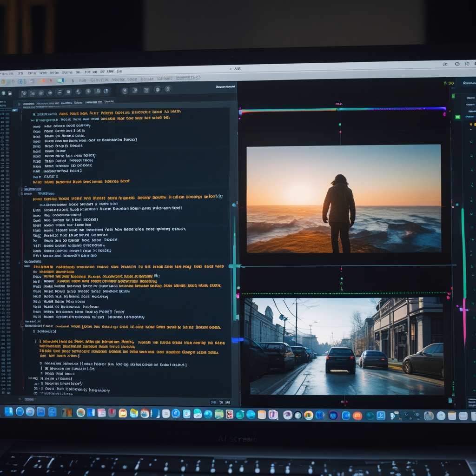Viewport: 476px width, 476px height.
Task: Click the bright green square icon in the right sidebar
Action: click(x=457, y=117)
